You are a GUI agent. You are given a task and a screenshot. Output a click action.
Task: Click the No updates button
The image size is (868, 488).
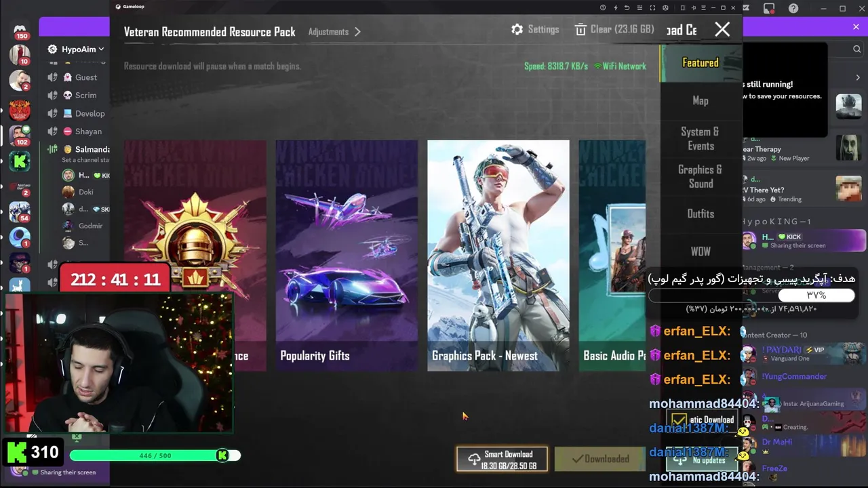tap(701, 460)
